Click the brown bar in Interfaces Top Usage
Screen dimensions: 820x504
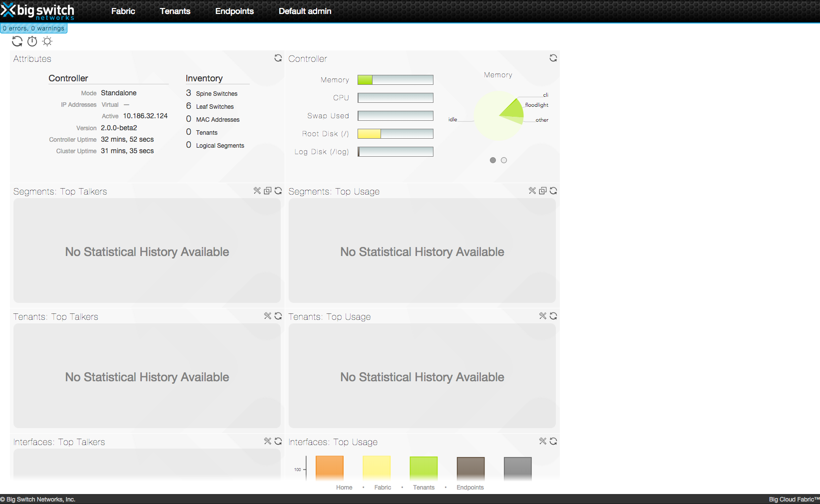(471, 468)
